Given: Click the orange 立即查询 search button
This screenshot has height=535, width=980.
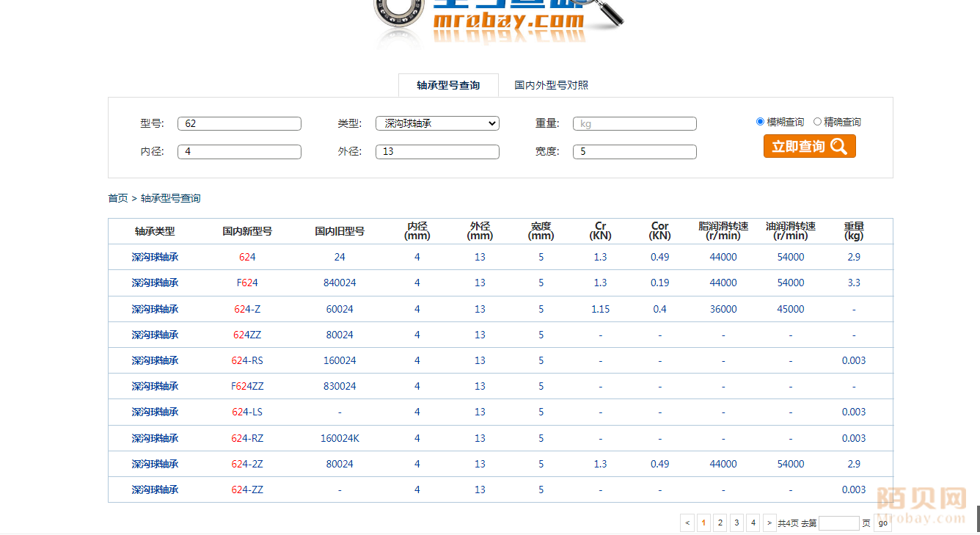Looking at the screenshot, I should pos(809,146).
